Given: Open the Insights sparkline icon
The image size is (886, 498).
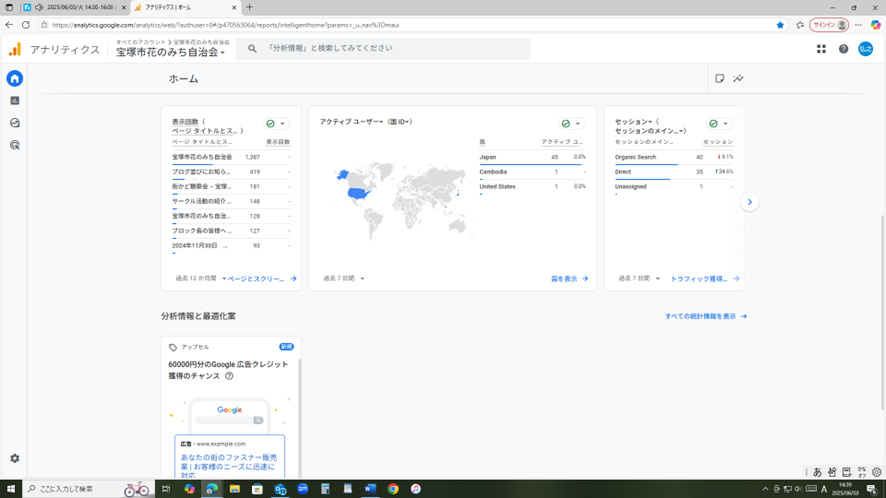Looking at the screenshot, I should coord(738,79).
